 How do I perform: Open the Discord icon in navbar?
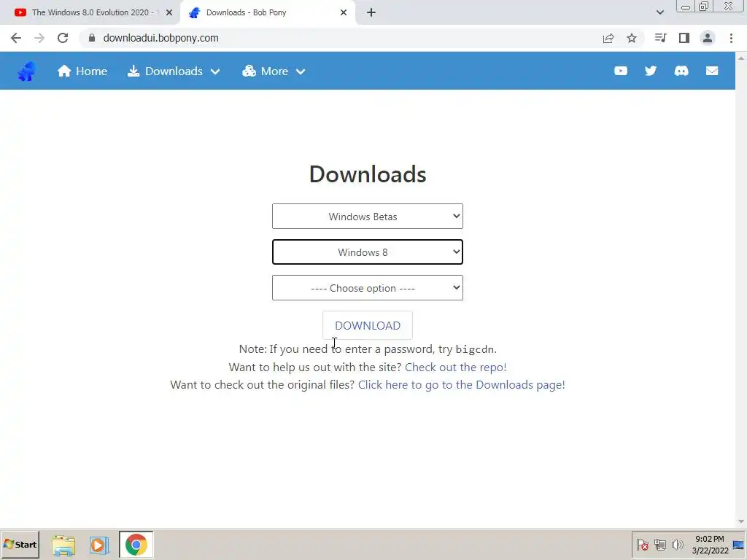point(681,71)
